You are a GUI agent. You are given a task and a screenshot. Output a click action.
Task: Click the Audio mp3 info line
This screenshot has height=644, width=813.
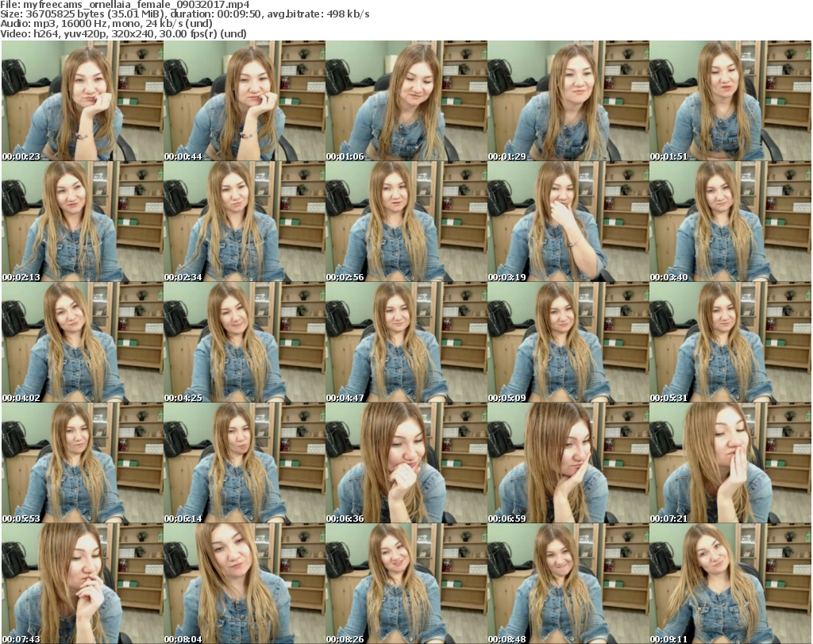pos(106,24)
